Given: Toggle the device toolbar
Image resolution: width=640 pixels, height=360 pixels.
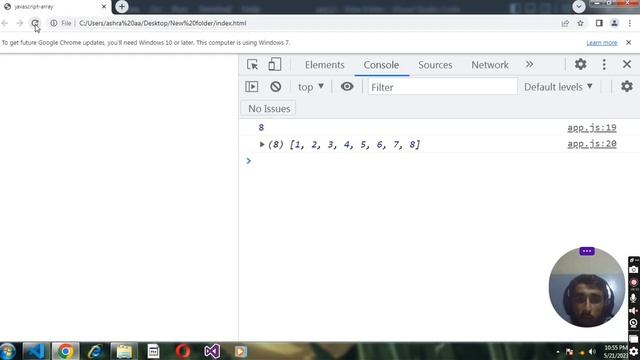Looking at the screenshot, I should (x=275, y=64).
